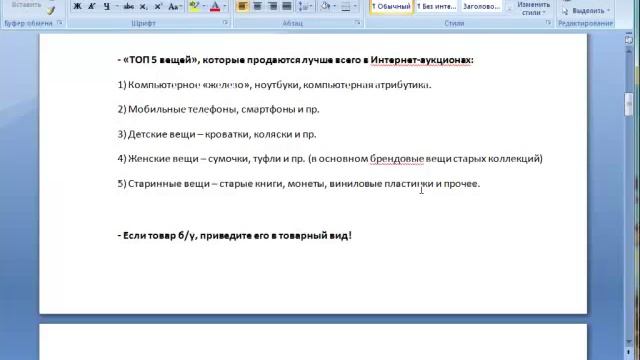The width and height of the screenshot is (640, 360).
Task: Click the scrollbar down arrow
Action: tap(629, 342)
